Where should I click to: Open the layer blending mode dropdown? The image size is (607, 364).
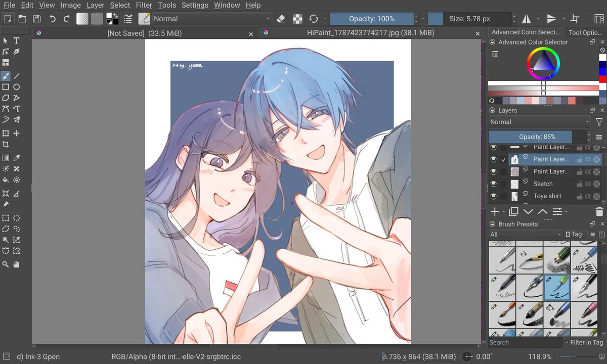pos(539,122)
